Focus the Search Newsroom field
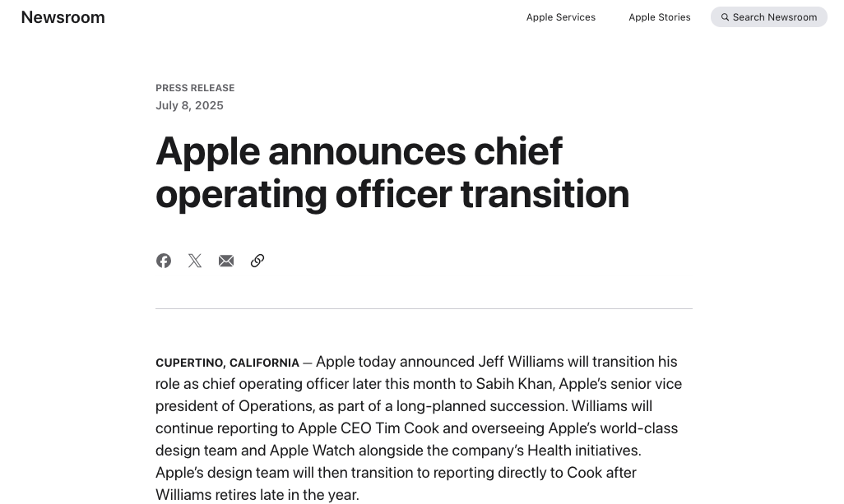This screenshot has height=504, width=844. [774, 17]
